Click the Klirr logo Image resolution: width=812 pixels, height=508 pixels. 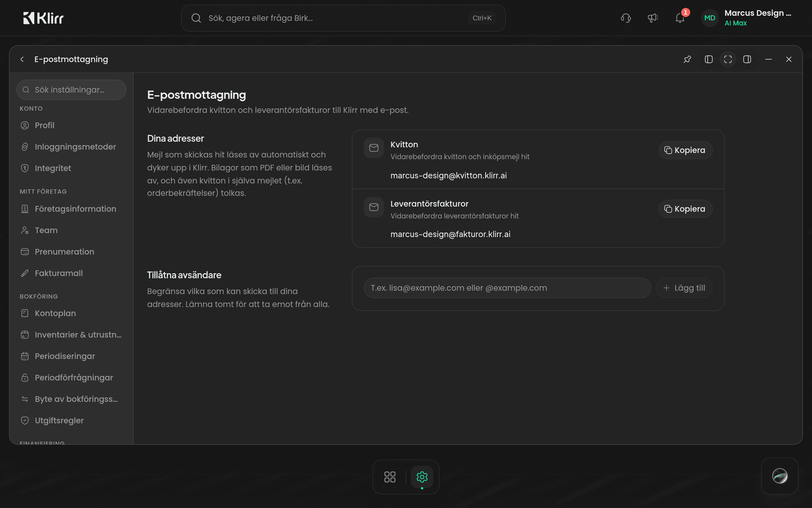point(43,18)
